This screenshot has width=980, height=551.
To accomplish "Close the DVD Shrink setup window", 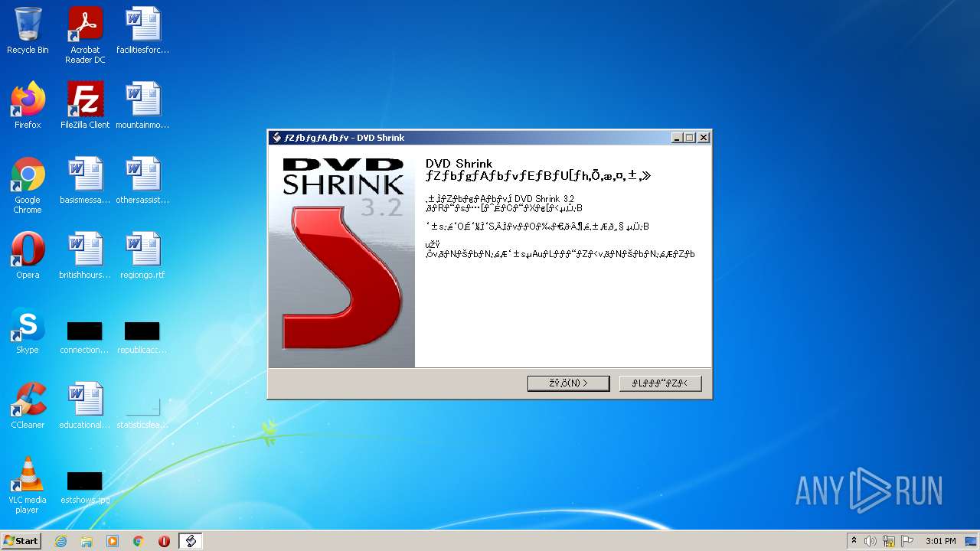I will pos(704,138).
